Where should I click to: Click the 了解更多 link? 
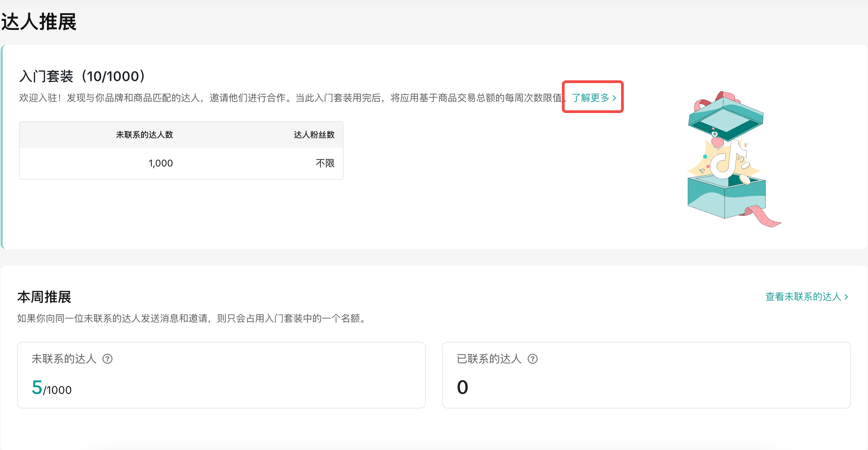(590, 98)
